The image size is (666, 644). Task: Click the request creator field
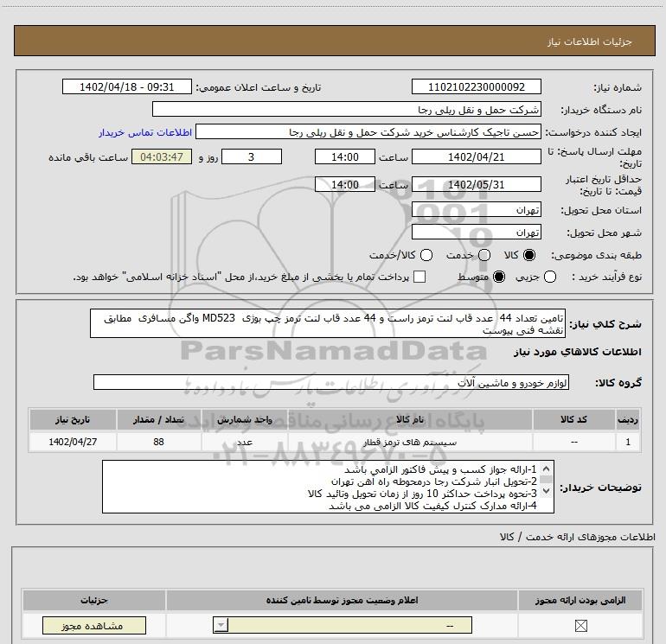[368, 132]
